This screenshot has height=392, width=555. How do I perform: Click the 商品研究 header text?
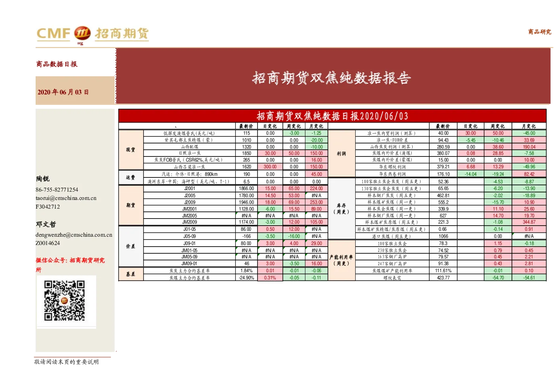(x=540, y=32)
